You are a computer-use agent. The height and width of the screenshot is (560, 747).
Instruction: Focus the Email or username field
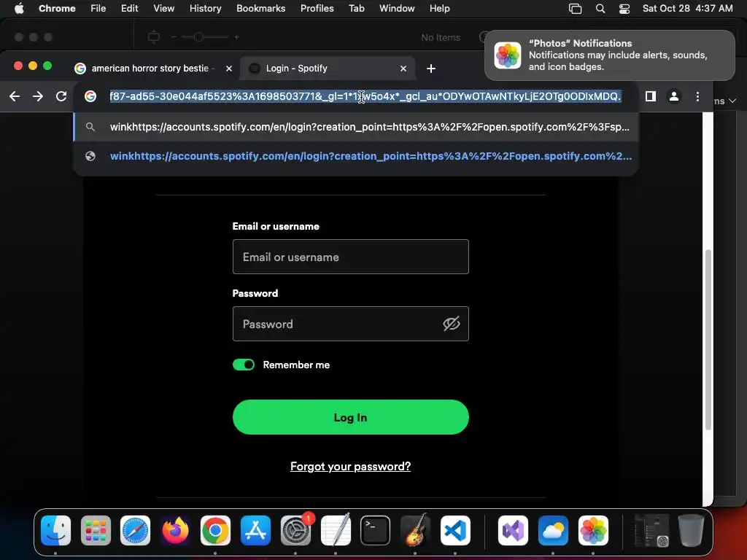pyautogui.click(x=350, y=257)
